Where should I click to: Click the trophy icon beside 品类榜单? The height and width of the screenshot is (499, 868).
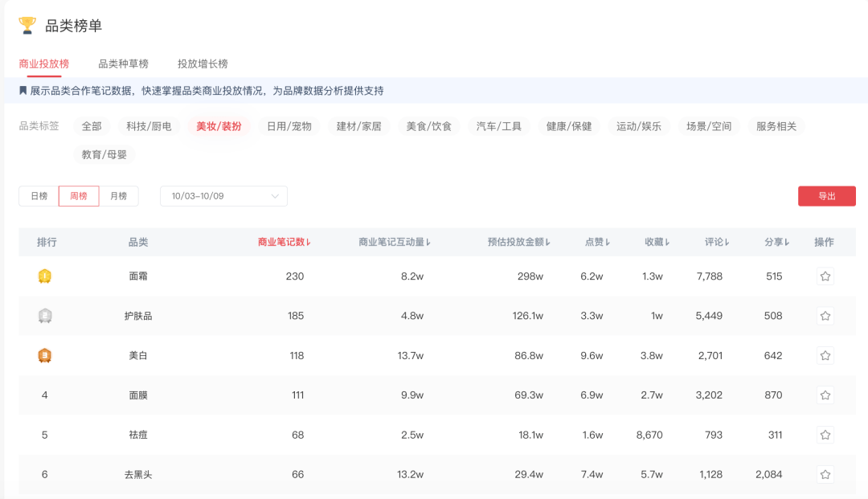click(x=27, y=26)
